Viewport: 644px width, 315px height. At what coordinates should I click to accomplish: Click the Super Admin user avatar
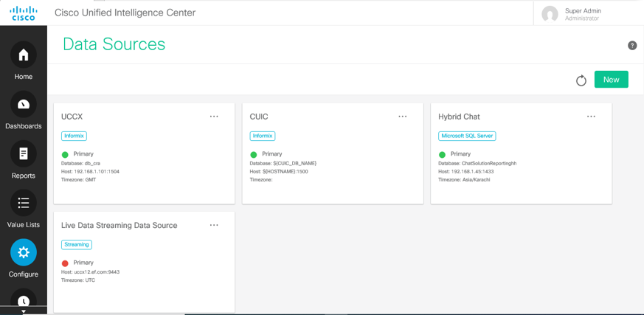coord(550,14)
